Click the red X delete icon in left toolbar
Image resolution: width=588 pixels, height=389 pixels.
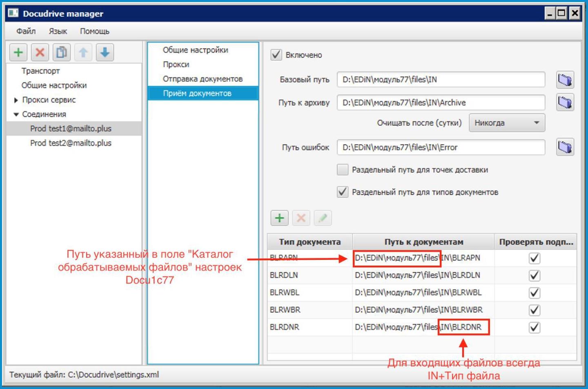40,52
